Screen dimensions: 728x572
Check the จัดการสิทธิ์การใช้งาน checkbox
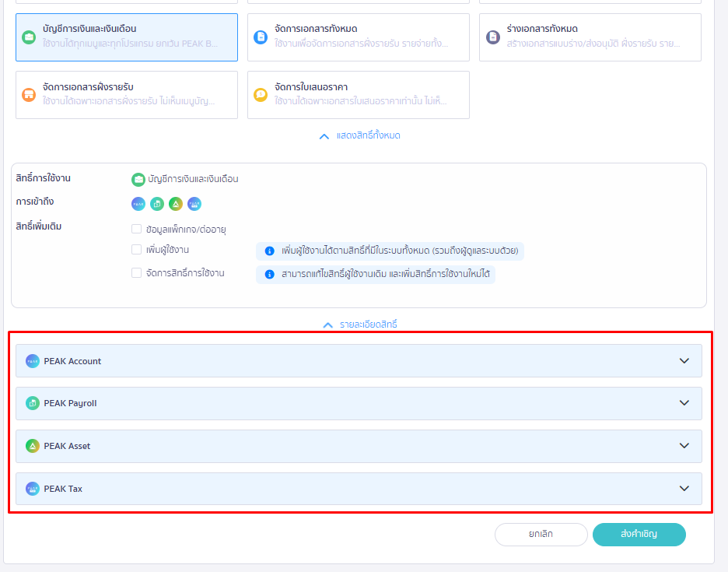click(137, 273)
